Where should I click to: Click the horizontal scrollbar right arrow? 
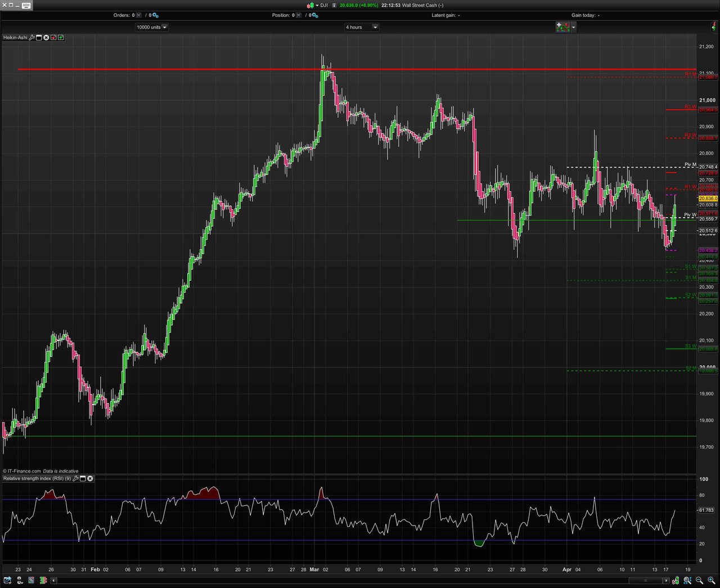667,580
